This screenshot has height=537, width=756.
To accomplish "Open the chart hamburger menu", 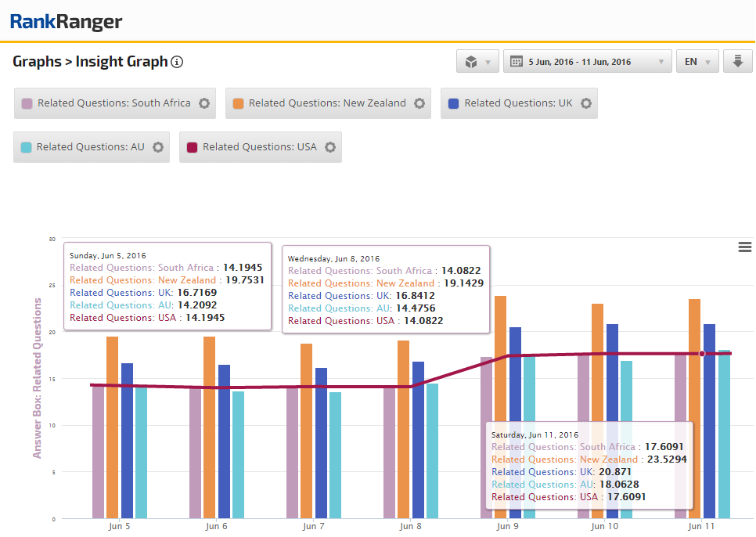I will 745,247.
